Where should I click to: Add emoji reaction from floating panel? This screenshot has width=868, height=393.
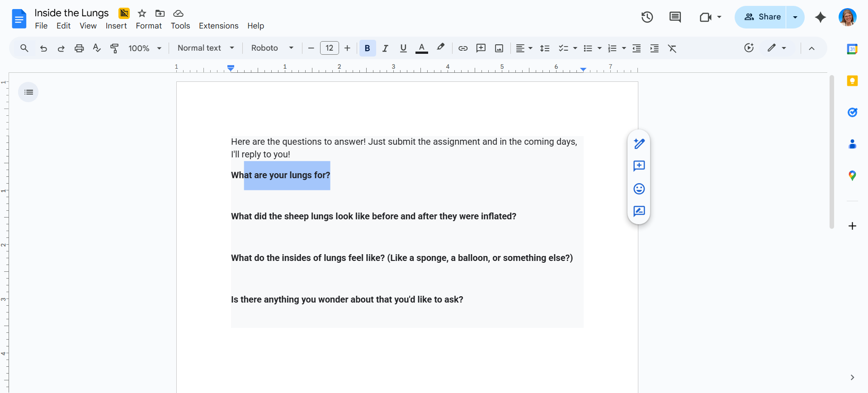click(639, 189)
